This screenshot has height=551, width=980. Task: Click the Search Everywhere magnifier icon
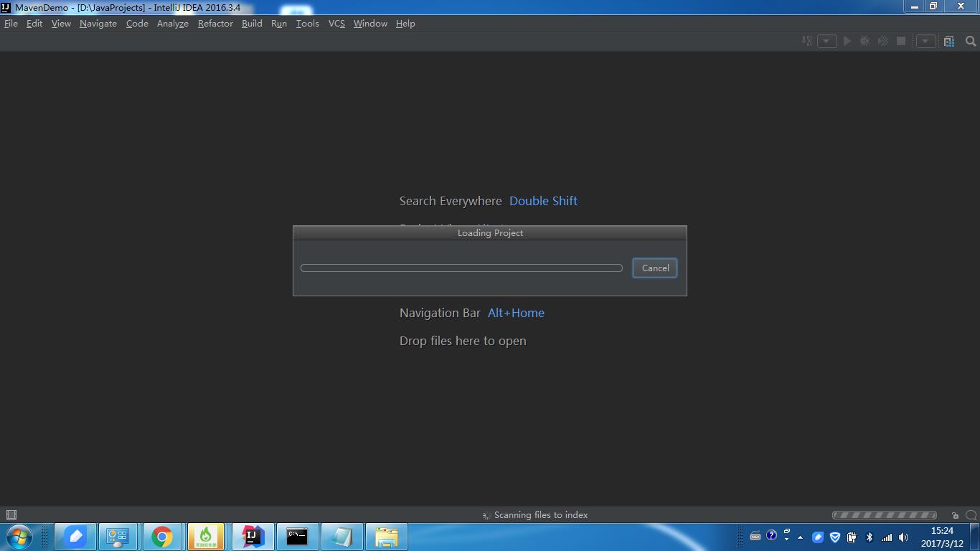971,41
